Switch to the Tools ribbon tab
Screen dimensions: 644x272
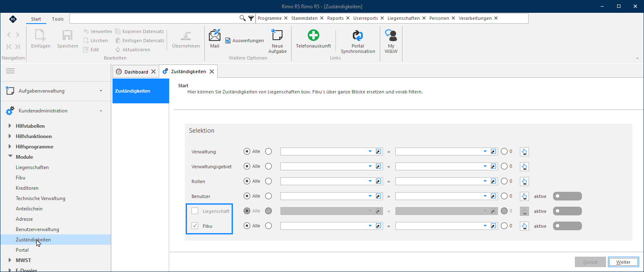tap(58, 19)
